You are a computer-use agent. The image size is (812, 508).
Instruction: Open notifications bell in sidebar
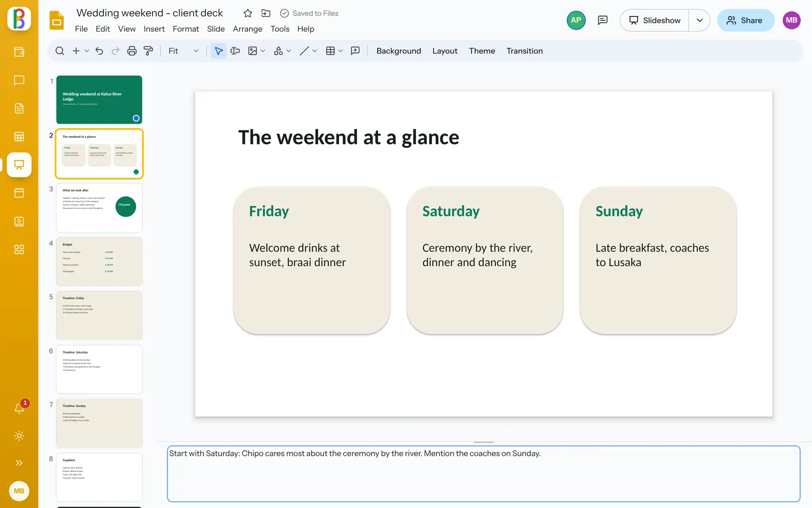click(x=19, y=408)
